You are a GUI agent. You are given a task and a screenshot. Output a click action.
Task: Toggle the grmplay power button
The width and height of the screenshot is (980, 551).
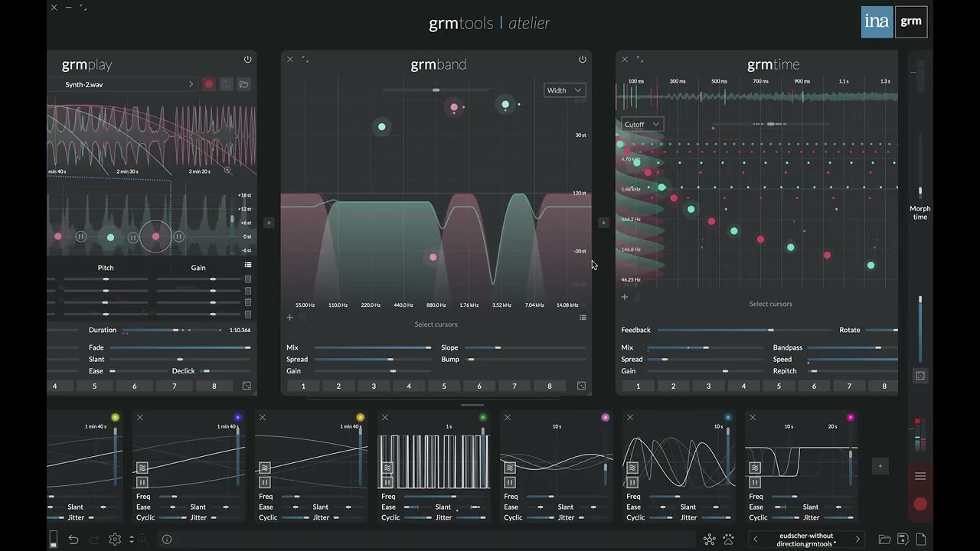pyautogui.click(x=248, y=59)
